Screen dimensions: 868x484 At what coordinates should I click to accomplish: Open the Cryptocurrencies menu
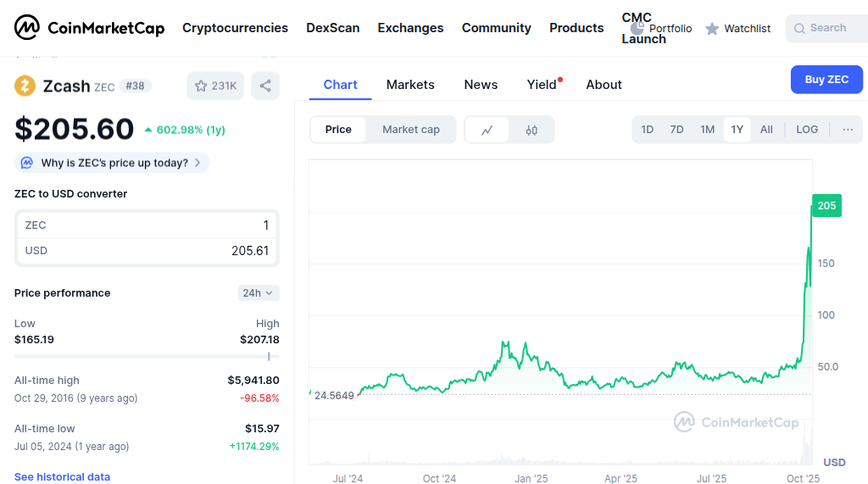236,28
